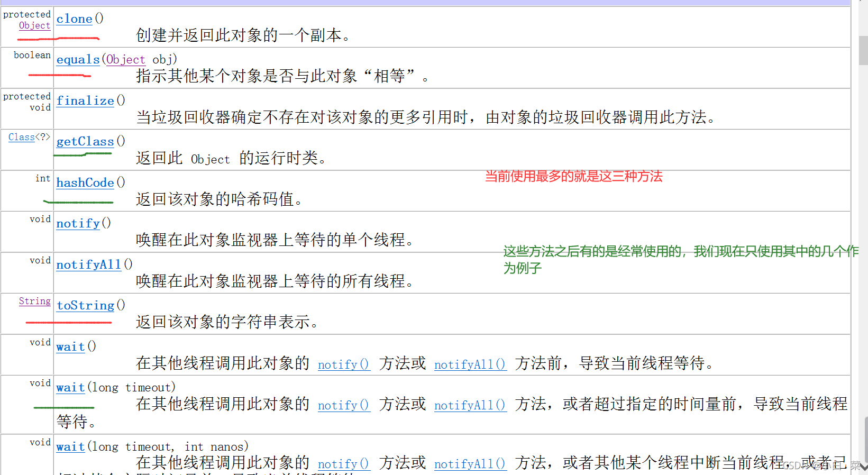Open the notify method link in the method column

78,223
